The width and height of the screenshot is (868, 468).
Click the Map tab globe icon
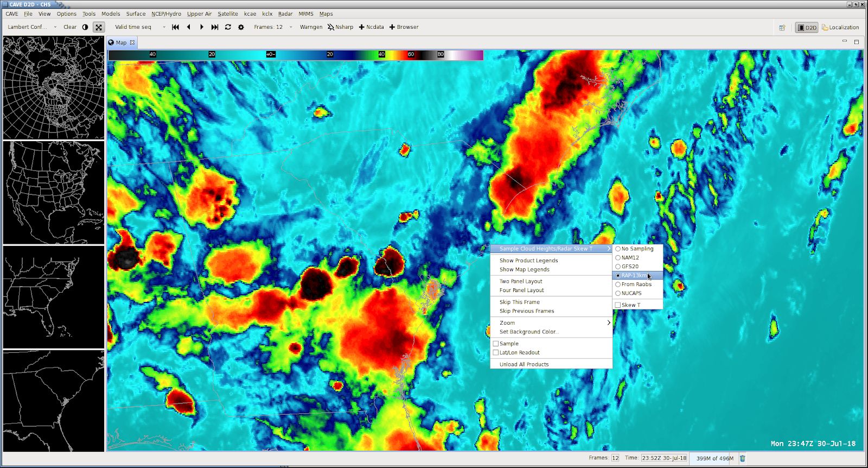(x=111, y=42)
